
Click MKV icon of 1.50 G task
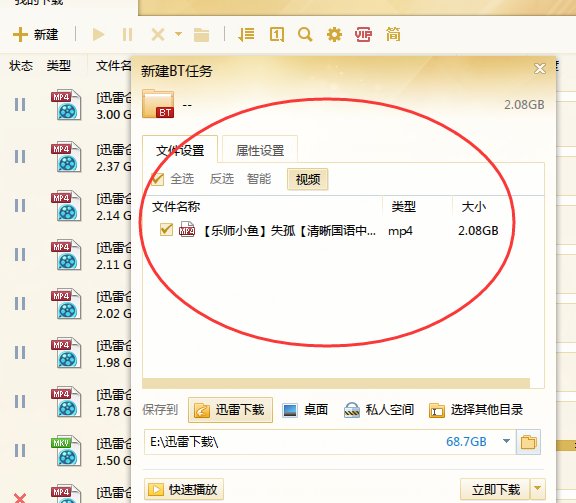click(66, 450)
